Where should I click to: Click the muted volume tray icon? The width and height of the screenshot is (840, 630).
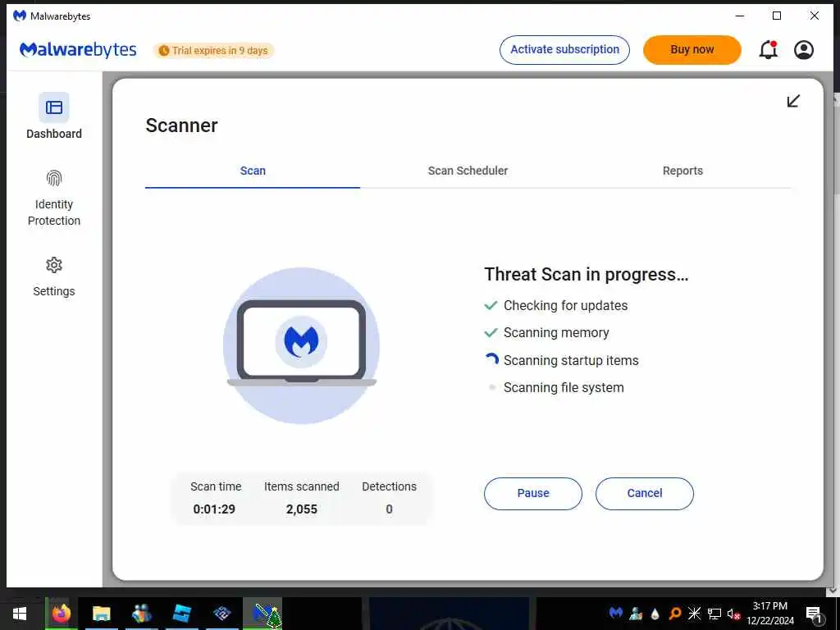[733, 614]
